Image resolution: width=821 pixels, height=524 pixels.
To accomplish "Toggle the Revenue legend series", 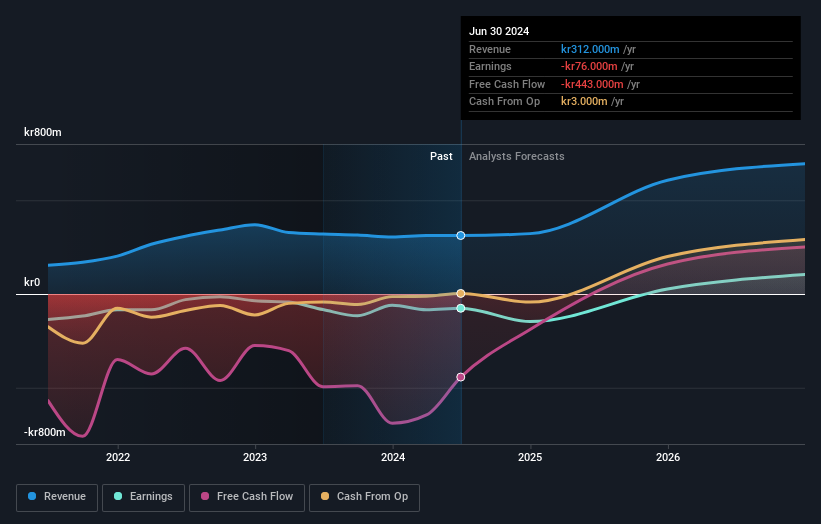I will click(57, 497).
